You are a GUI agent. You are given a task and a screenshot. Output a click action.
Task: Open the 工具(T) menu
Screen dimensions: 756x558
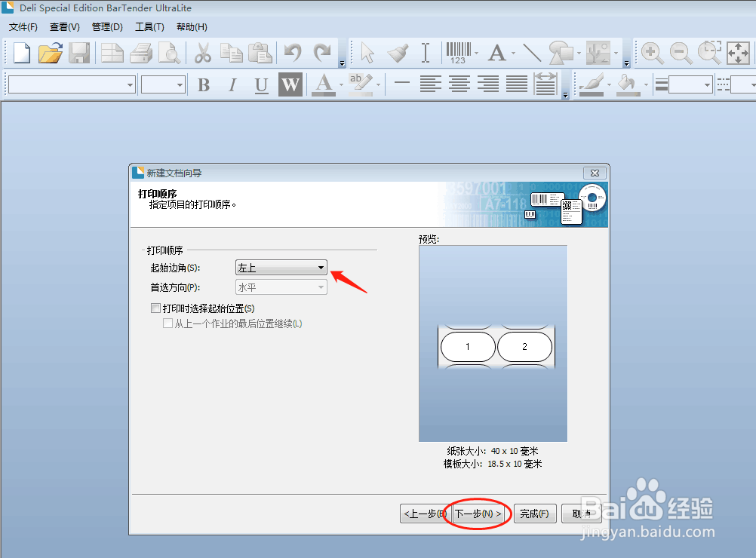click(x=149, y=27)
